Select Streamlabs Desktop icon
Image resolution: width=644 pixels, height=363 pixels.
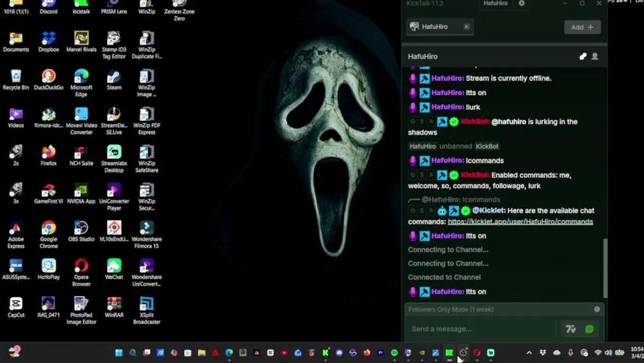(x=114, y=159)
